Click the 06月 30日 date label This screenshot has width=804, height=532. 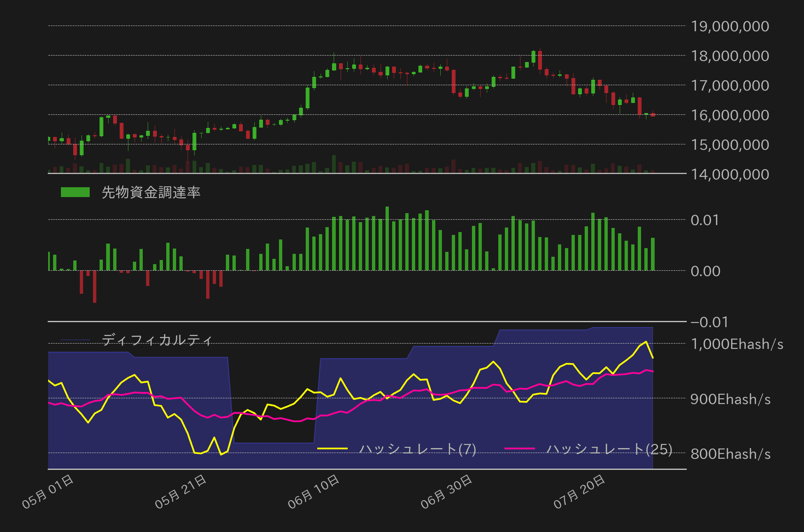point(446,492)
